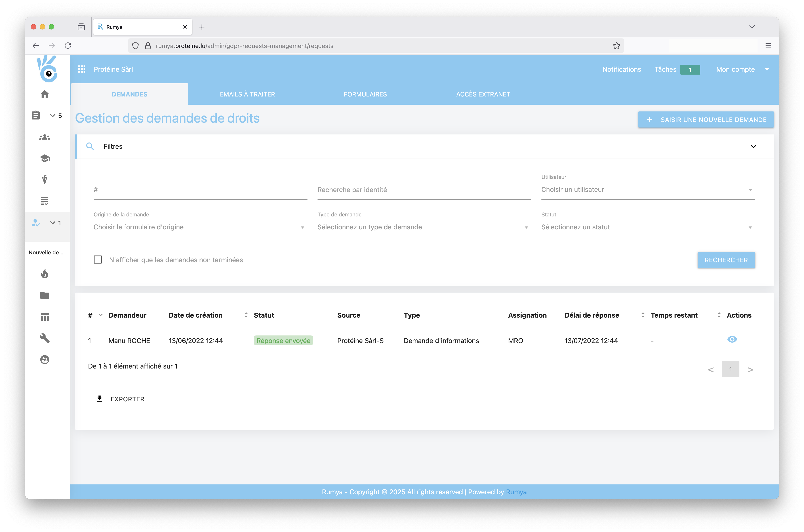View request details via eye icon
Viewport: 804px width, 532px height.
click(732, 339)
